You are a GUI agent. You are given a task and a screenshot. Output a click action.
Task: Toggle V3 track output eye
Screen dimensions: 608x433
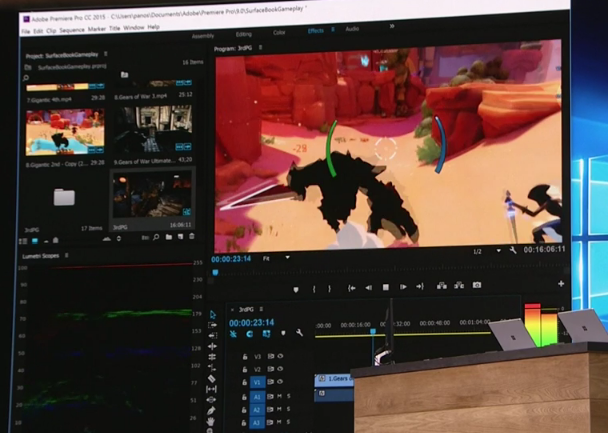point(279,356)
